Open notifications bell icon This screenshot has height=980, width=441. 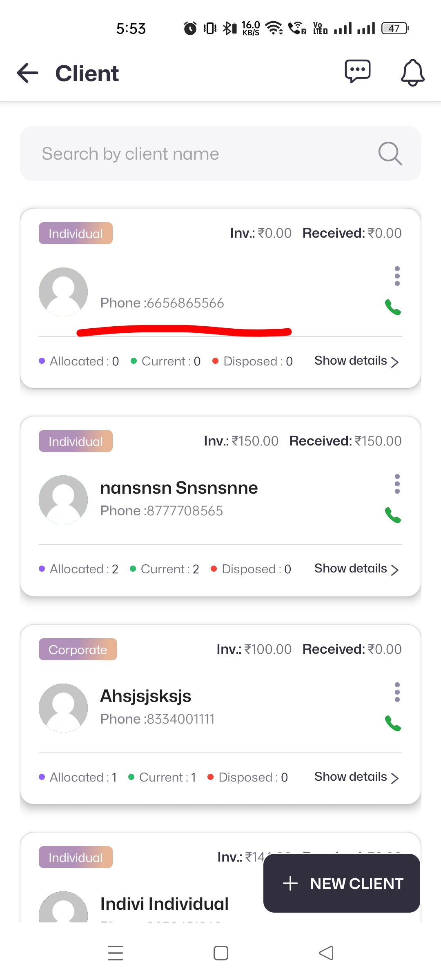pos(412,73)
